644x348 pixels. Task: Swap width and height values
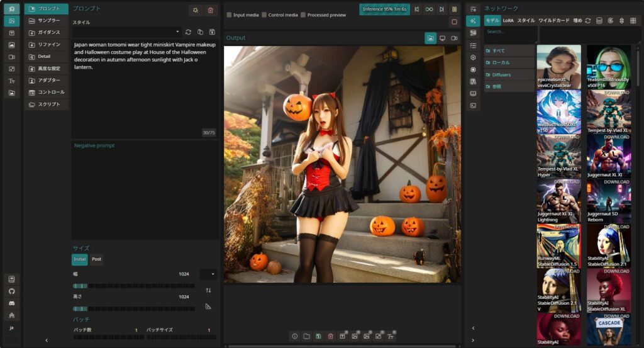(208, 290)
